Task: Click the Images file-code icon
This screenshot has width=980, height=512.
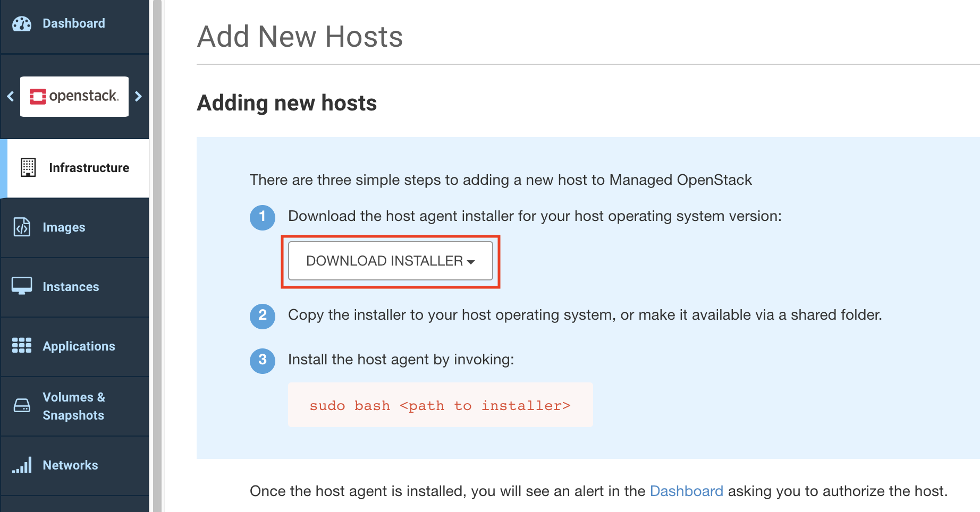Action: point(22,227)
